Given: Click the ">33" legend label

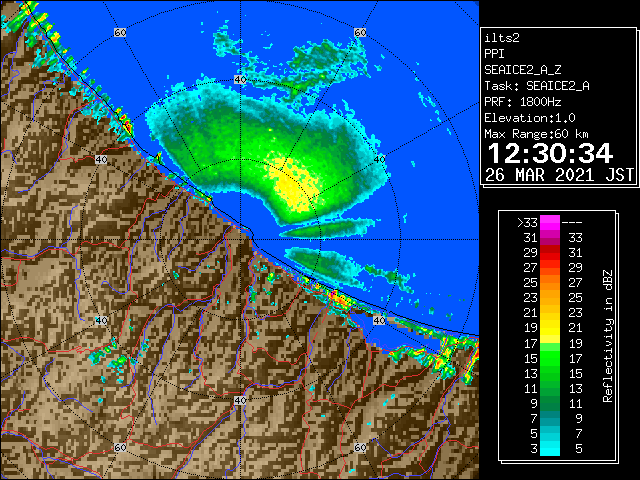Looking at the screenshot, I should click(x=527, y=223).
